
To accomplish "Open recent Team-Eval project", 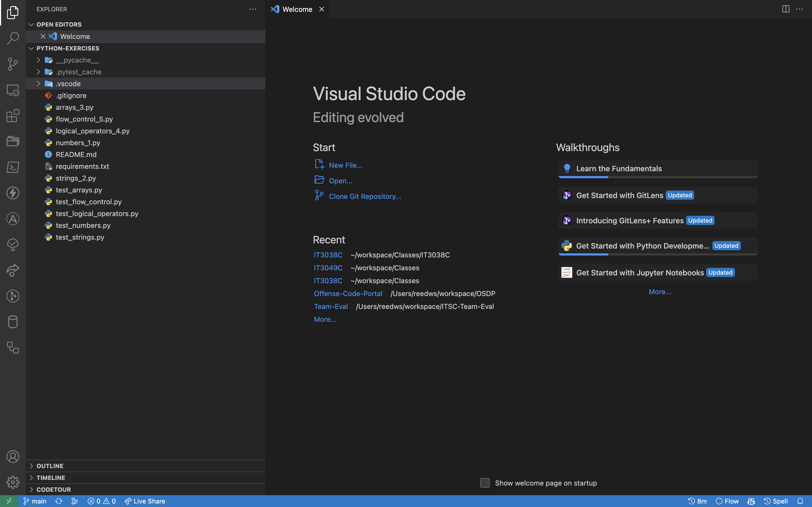I will [331, 307].
